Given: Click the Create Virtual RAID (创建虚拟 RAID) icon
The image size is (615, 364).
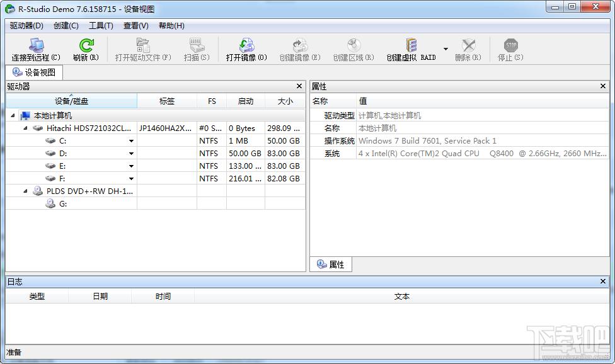Looking at the screenshot, I should coord(411,45).
